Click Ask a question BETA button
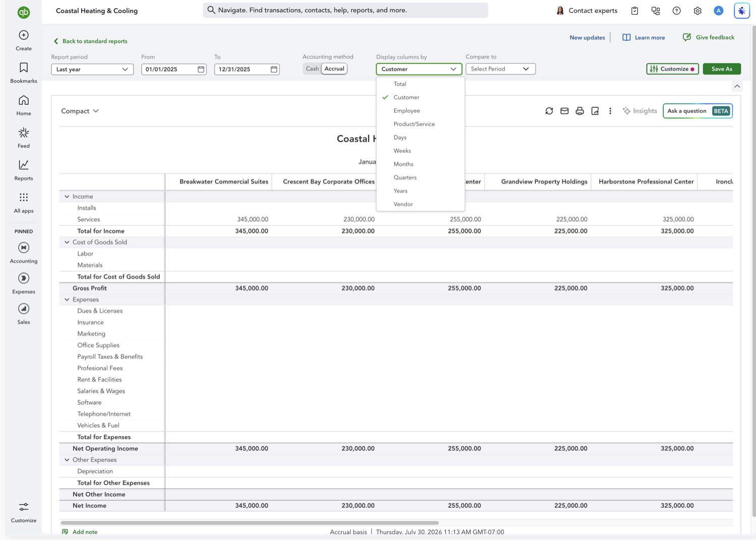The width and height of the screenshot is (756, 540). pyautogui.click(x=698, y=111)
